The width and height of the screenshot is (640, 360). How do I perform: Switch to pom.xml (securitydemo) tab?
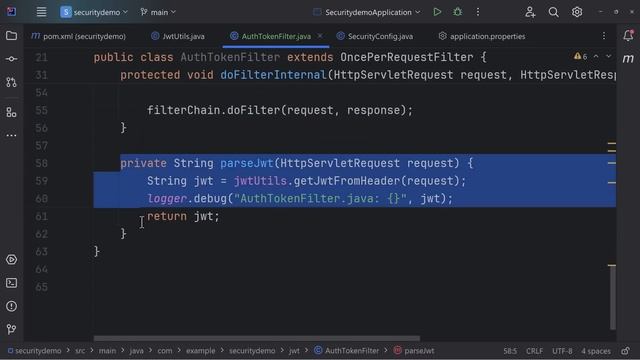tap(79, 36)
